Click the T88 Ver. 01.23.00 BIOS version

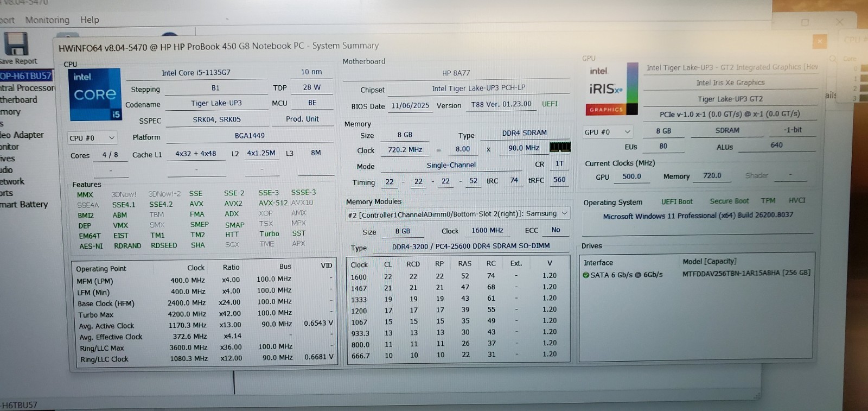501,104
